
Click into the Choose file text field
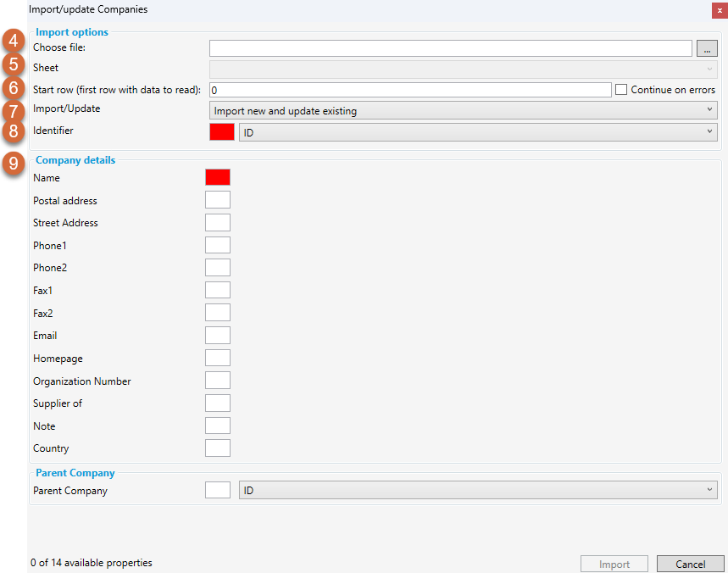point(451,48)
